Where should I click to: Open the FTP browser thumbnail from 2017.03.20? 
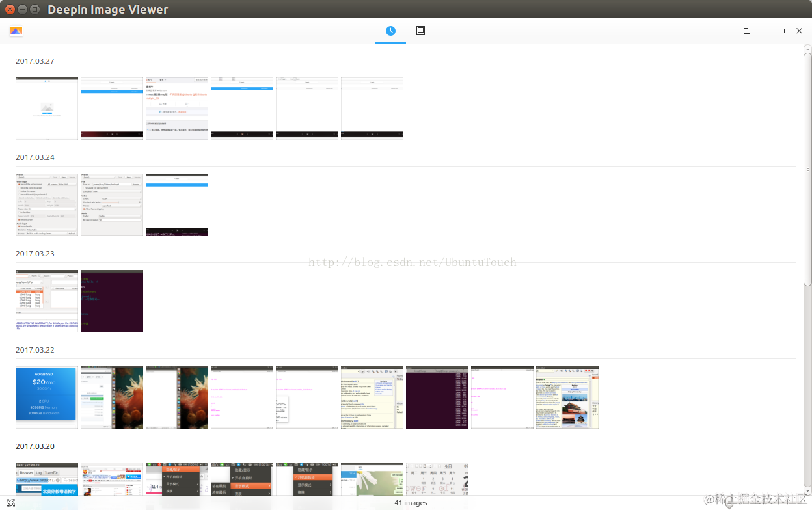pyautogui.click(x=47, y=479)
